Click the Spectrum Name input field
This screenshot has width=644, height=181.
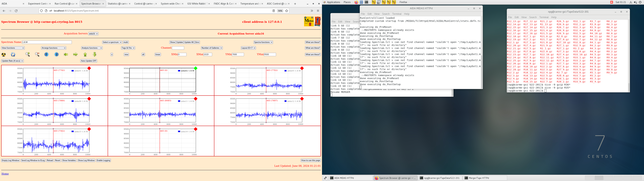[47, 42]
